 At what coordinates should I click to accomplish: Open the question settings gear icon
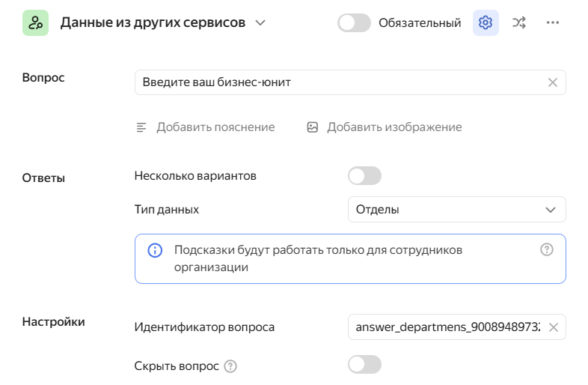[486, 23]
